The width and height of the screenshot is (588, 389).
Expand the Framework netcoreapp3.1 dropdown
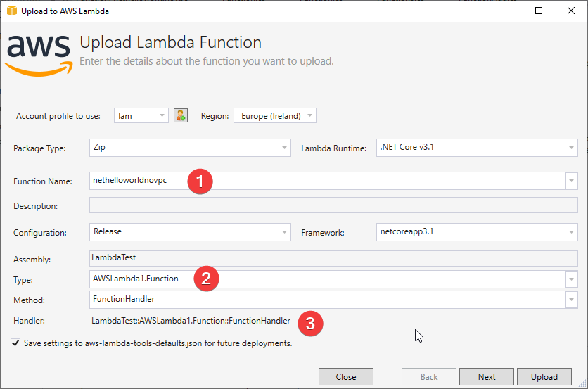477,232
